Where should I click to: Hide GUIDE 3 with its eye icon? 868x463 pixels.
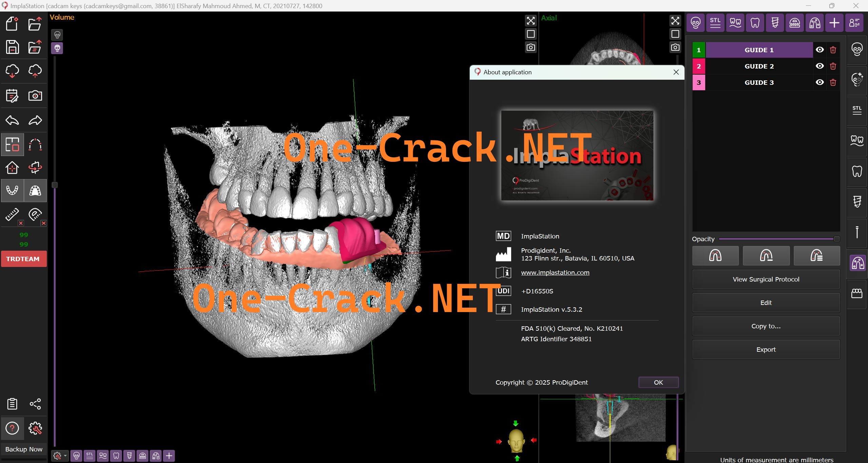[x=819, y=82]
